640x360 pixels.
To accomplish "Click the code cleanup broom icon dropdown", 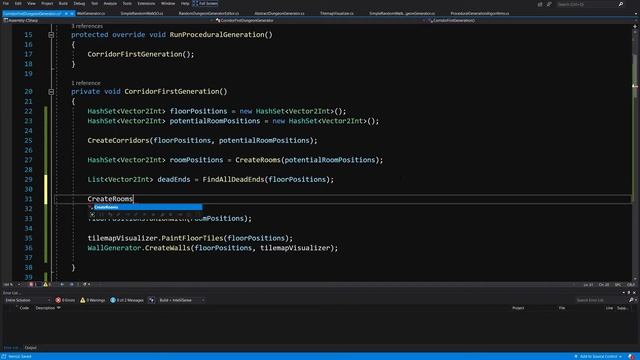I will [x=87, y=284].
